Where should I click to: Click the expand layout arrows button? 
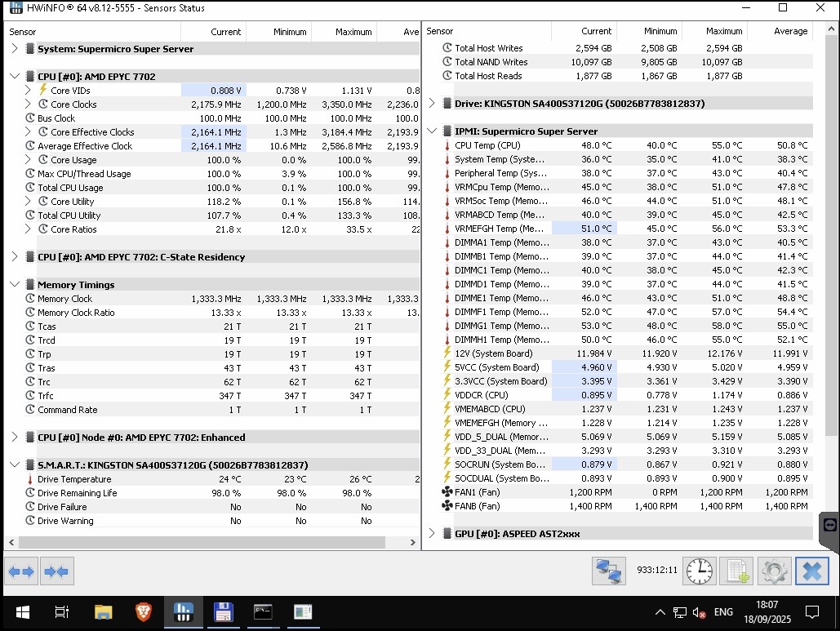pos(21,571)
